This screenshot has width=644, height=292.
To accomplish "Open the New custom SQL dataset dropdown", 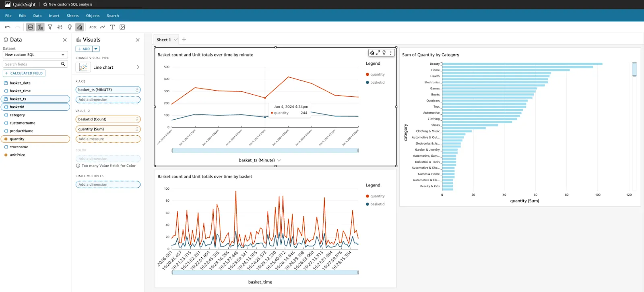I will [35, 55].
